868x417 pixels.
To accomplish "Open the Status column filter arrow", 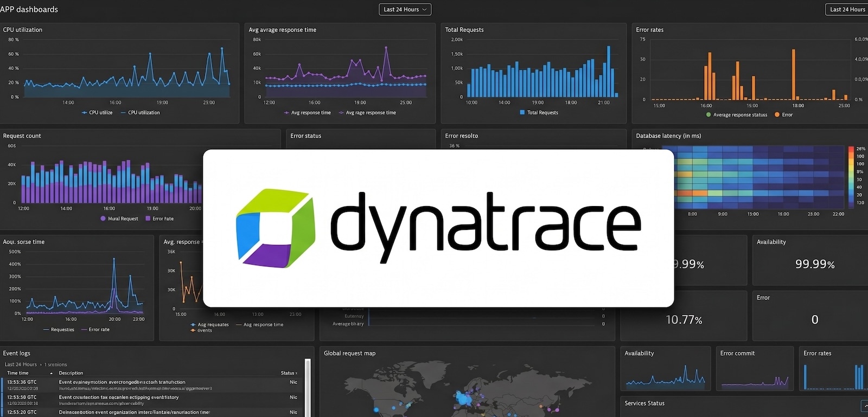I will click(x=296, y=373).
